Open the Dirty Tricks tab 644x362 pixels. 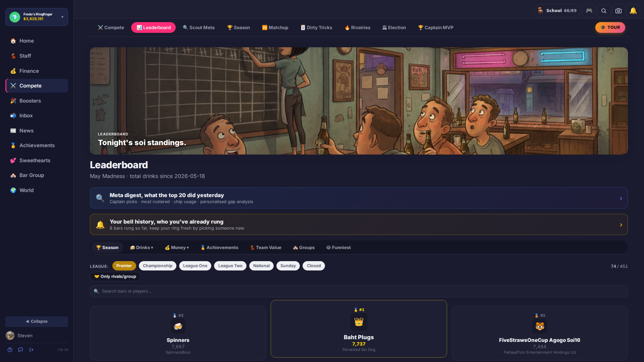(x=316, y=27)
